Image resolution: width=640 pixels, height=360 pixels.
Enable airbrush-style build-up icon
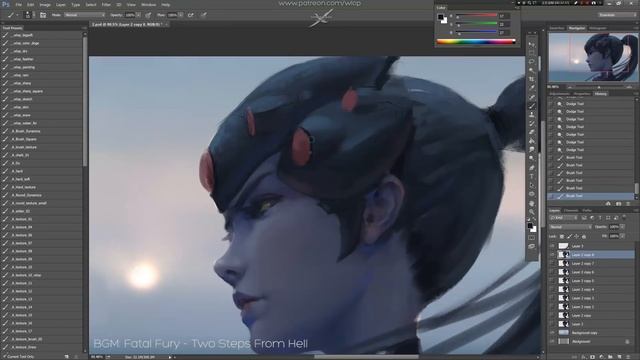[191, 15]
